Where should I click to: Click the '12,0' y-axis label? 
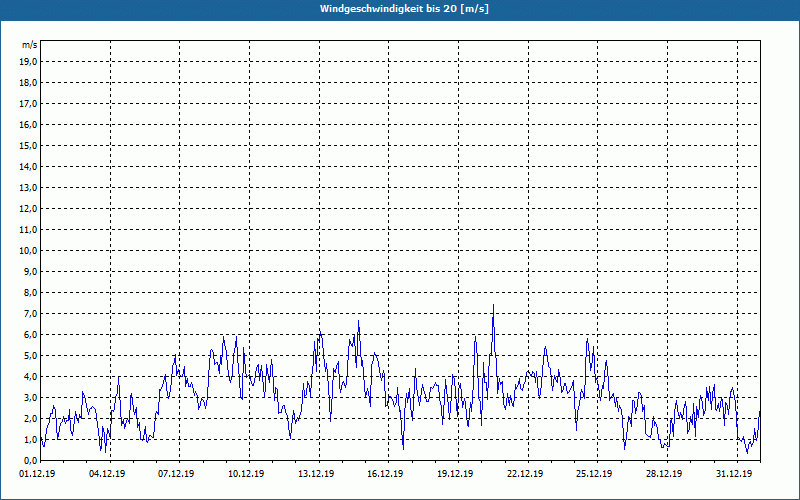coord(28,209)
